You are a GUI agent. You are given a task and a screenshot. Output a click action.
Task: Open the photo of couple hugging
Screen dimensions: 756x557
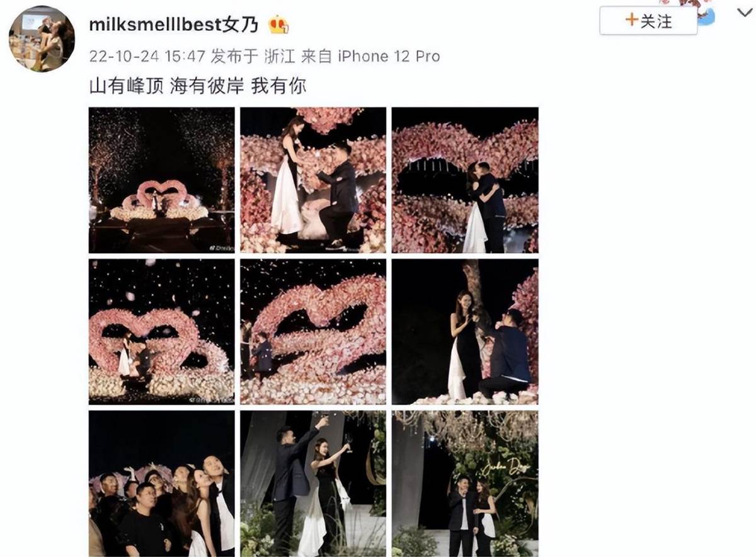[465, 180]
